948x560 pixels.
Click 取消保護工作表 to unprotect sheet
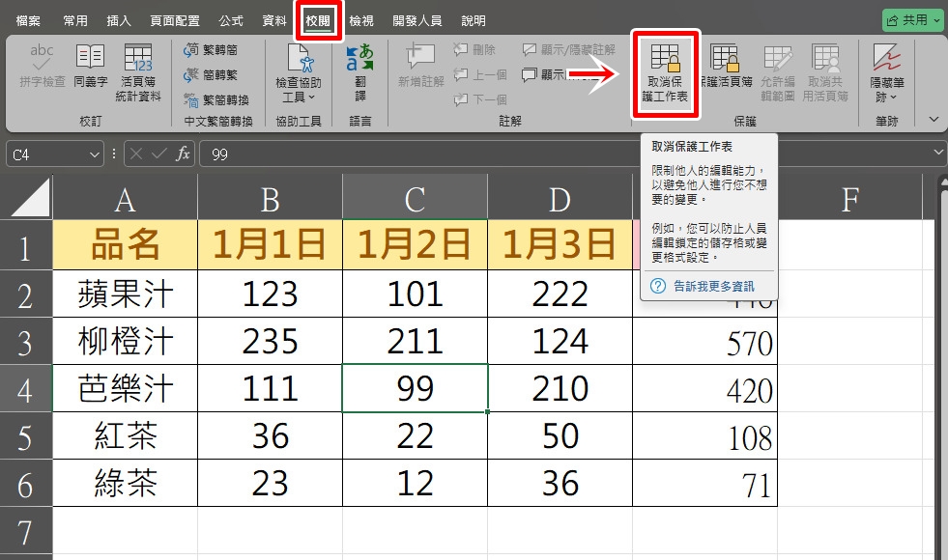[x=665, y=72]
